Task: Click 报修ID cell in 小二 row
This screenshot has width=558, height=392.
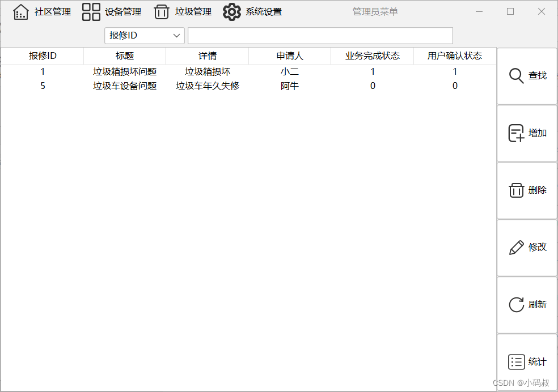Action: click(43, 72)
